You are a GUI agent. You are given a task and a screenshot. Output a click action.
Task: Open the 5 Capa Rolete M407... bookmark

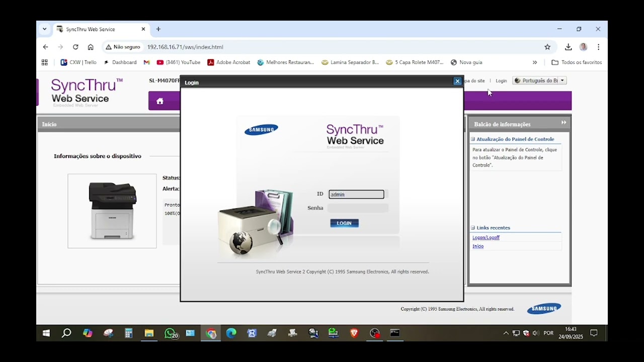click(x=415, y=62)
